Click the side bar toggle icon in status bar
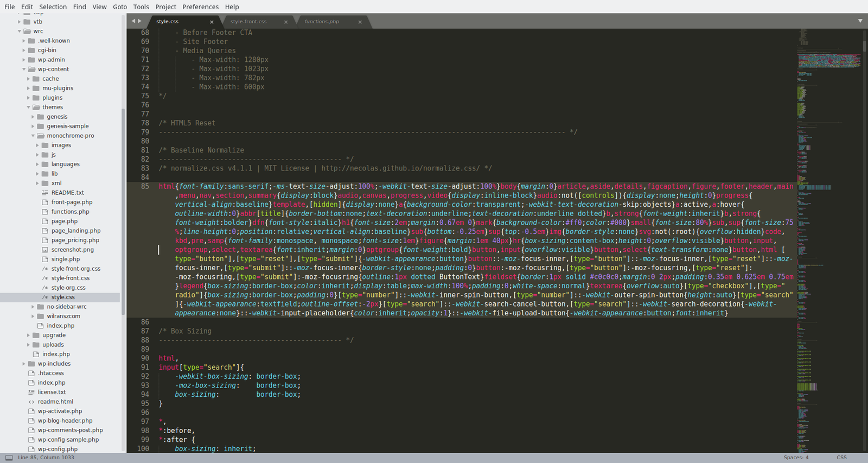Image resolution: width=868 pixels, height=463 pixels. pyautogui.click(x=9, y=458)
